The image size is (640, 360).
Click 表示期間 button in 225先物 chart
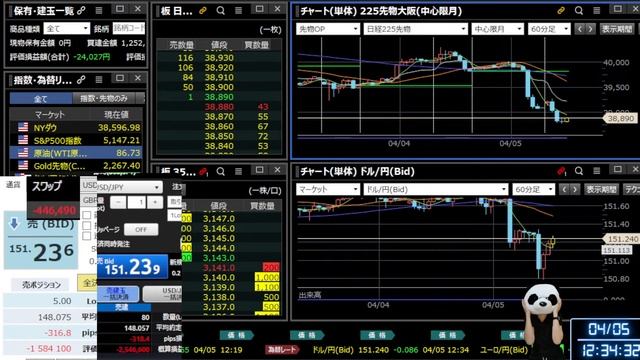[x=617, y=29]
